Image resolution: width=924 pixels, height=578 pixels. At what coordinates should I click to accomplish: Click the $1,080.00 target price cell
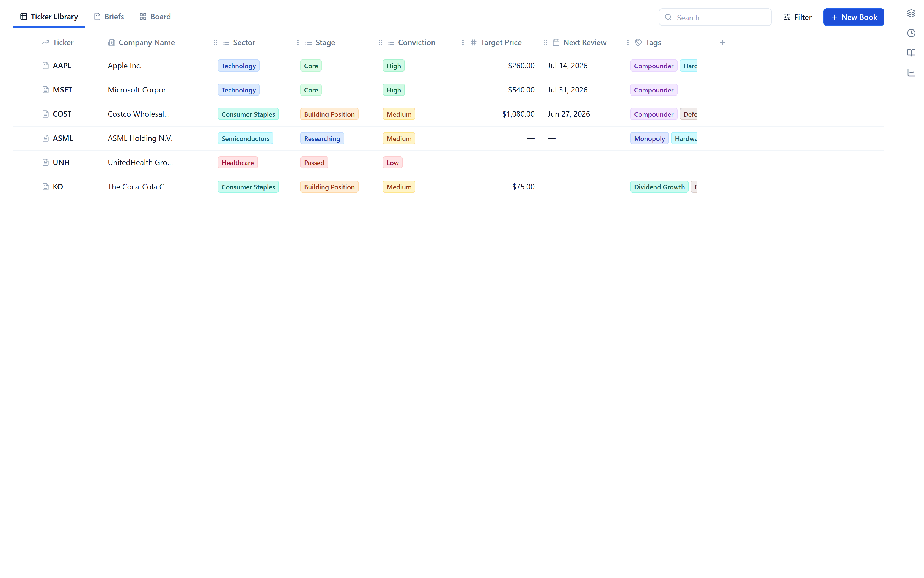(x=518, y=114)
